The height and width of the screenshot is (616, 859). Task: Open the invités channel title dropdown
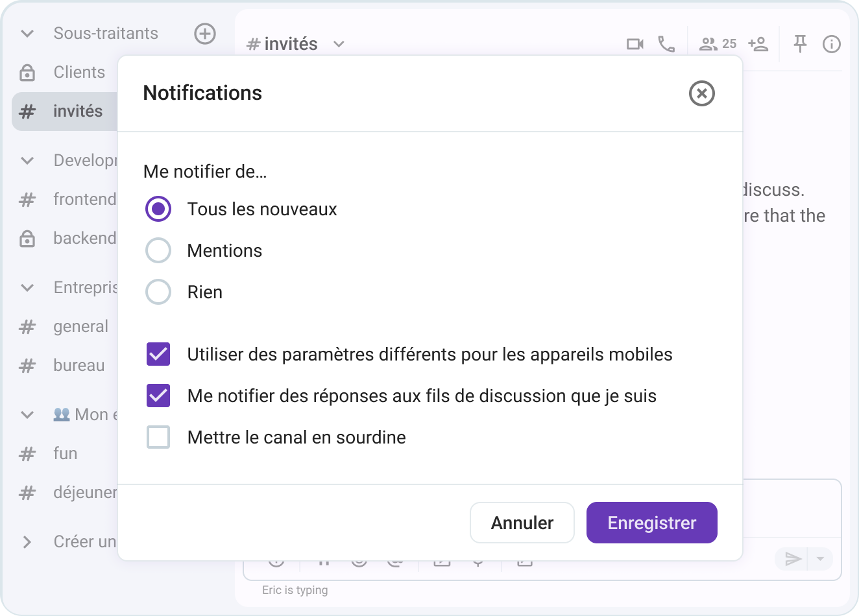point(339,44)
